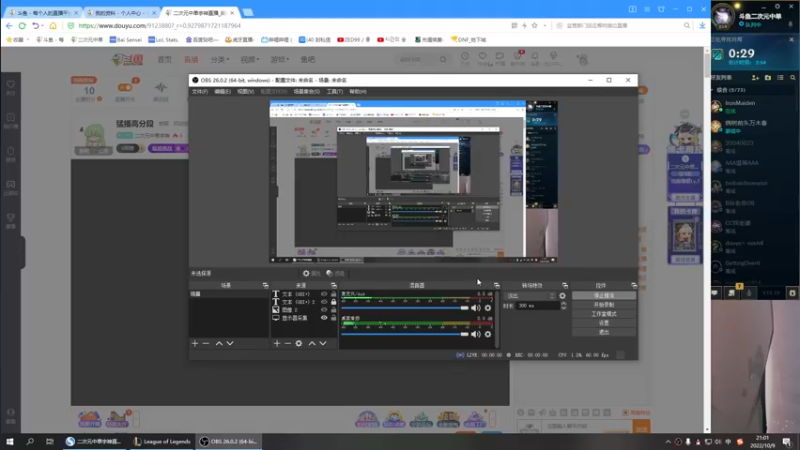Click new folder icon in LoL friends list
This screenshot has height=450, width=800.
click(768, 78)
